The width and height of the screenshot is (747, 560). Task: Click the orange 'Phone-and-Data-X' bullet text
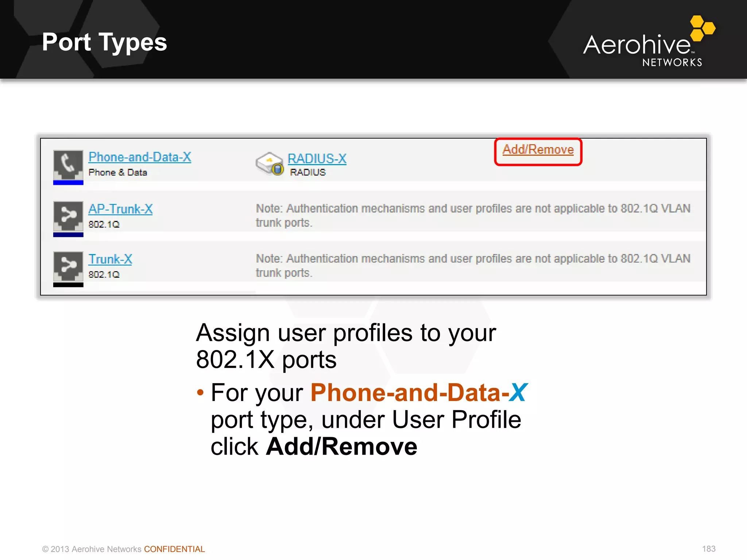(418, 393)
